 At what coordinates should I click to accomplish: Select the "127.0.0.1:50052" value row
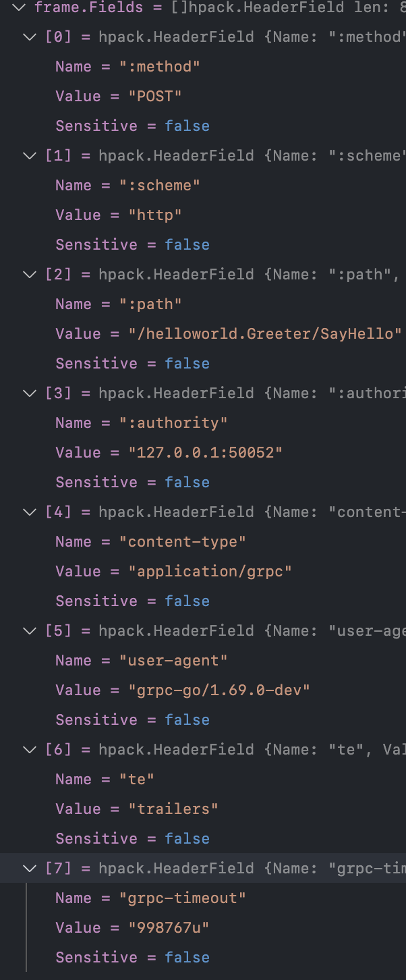point(203,452)
